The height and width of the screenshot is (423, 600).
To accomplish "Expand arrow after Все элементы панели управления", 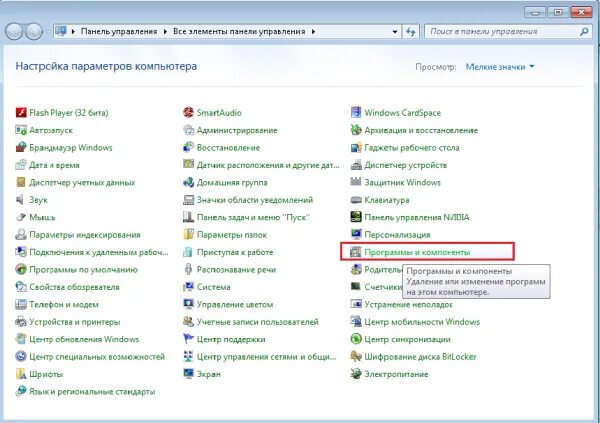I will tap(313, 32).
